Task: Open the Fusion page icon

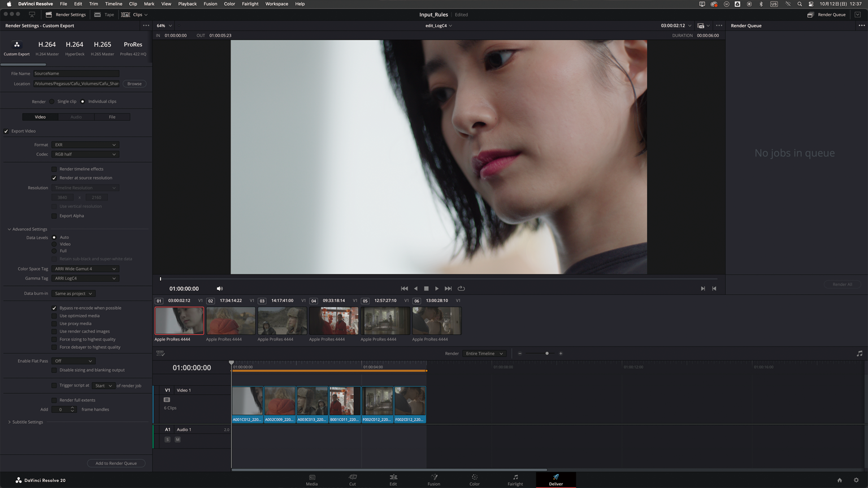Action: [433, 478]
